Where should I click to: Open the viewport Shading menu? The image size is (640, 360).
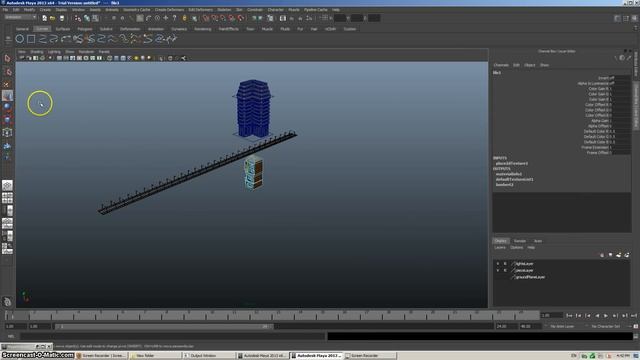36,52
